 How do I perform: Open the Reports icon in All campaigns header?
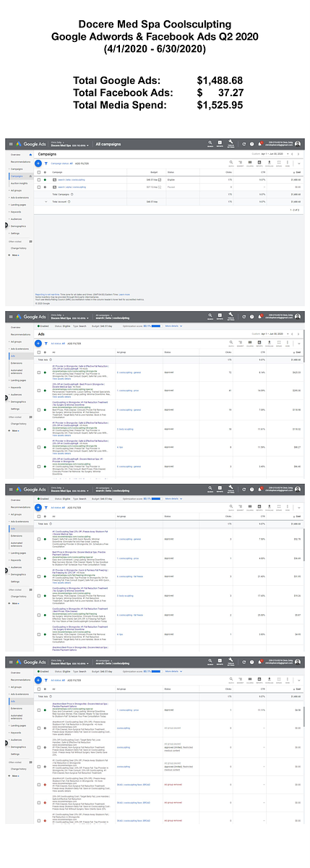coord(220,142)
